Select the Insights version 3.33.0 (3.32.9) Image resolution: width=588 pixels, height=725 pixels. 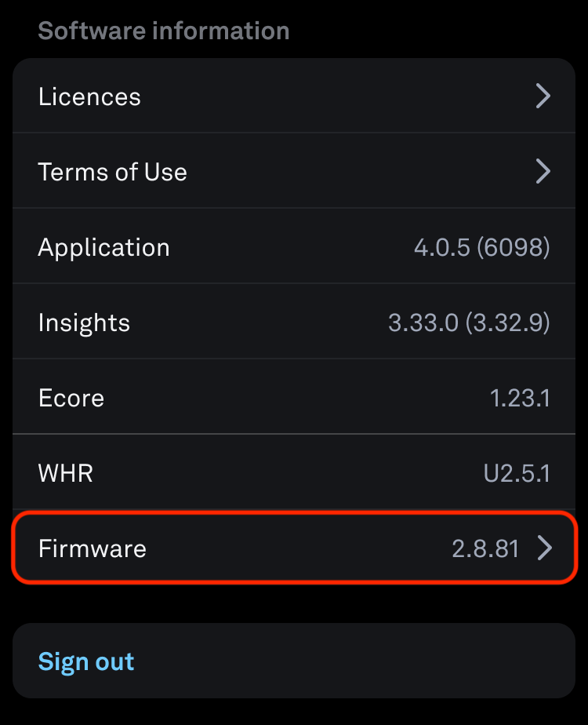(x=469, y=322)
